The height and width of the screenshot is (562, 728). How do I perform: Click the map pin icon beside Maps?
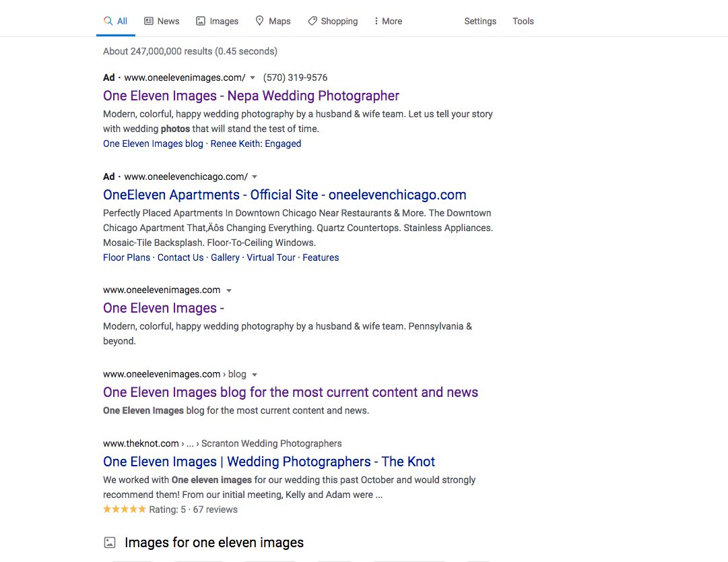[x=259, y=21]
